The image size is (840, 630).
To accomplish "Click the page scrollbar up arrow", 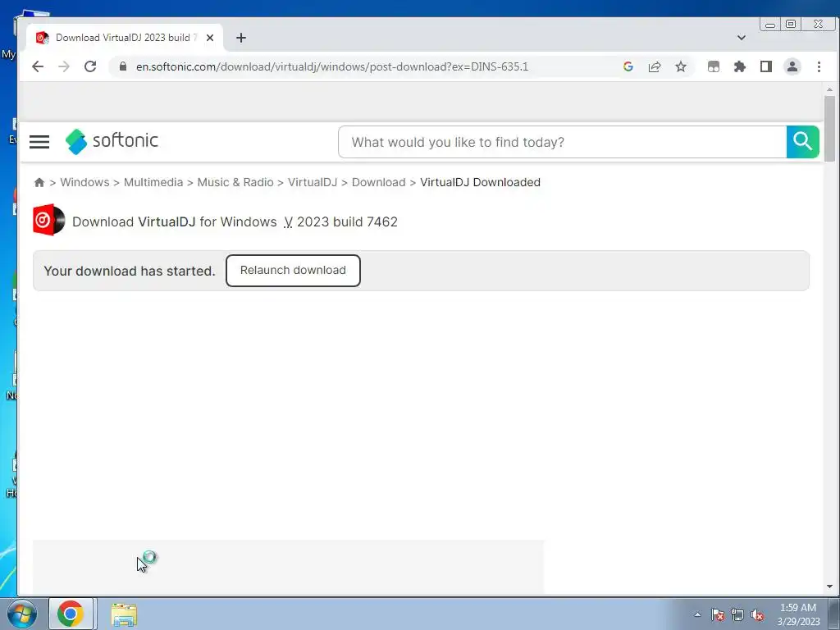I will [x=830, y=89].
